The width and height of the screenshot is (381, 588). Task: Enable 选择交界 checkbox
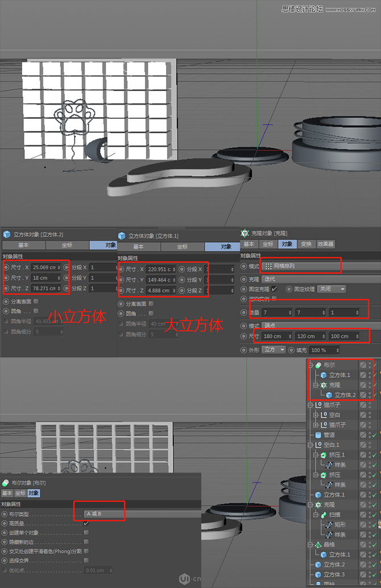(x=86, y=561)
